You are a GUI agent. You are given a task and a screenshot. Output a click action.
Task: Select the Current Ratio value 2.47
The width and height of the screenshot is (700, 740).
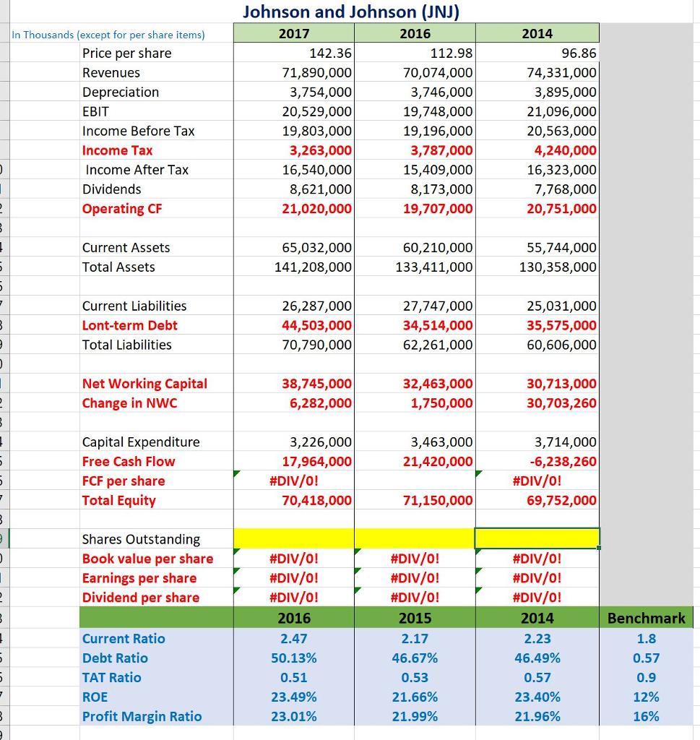[x=293, y=638]
